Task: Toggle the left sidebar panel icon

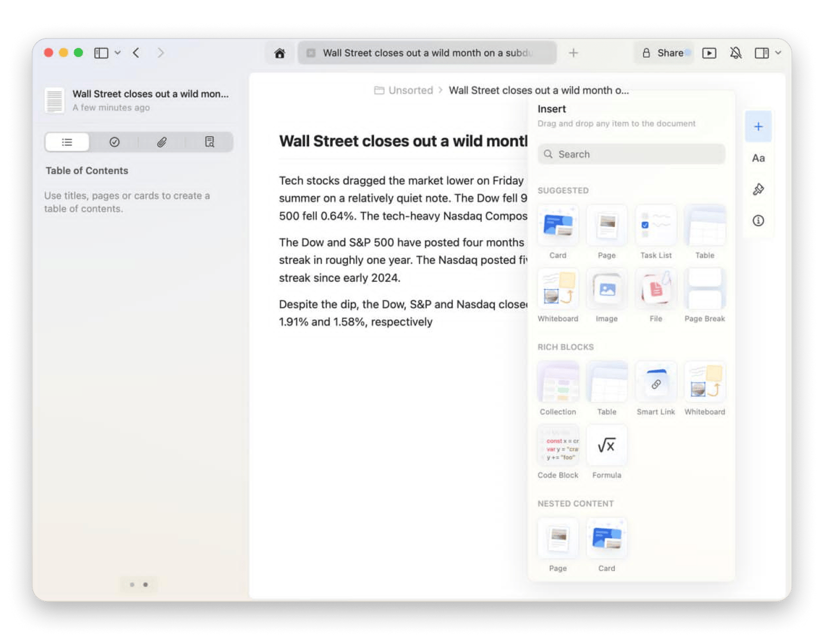Action: pos(101,53)
